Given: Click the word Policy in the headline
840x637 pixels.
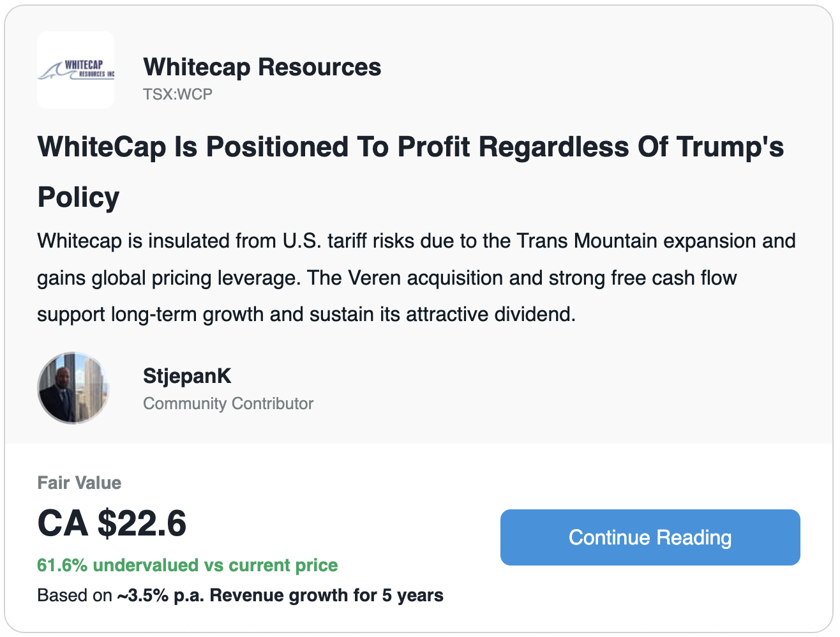Looking at the screenshot, I should (79, 197).
